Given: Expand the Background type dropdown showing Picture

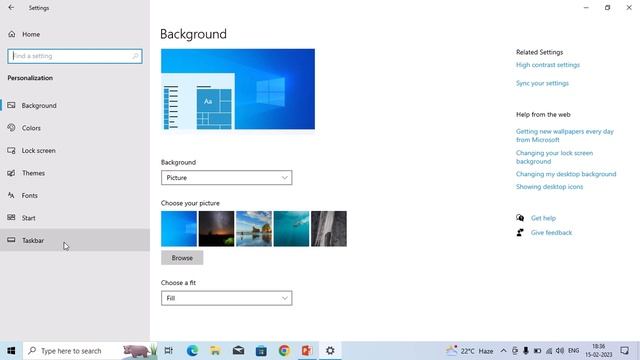Looking at the screenshot, I should [x=227, y=178].
